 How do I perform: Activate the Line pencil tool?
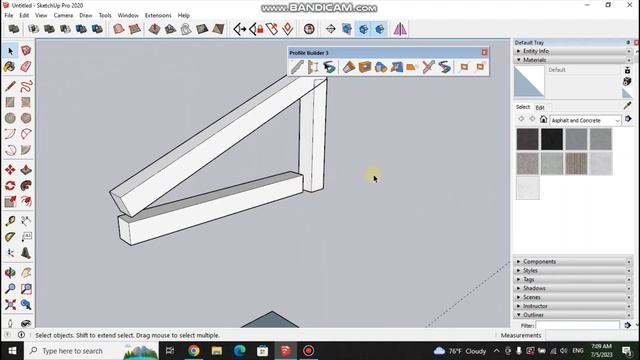point(10,86)
